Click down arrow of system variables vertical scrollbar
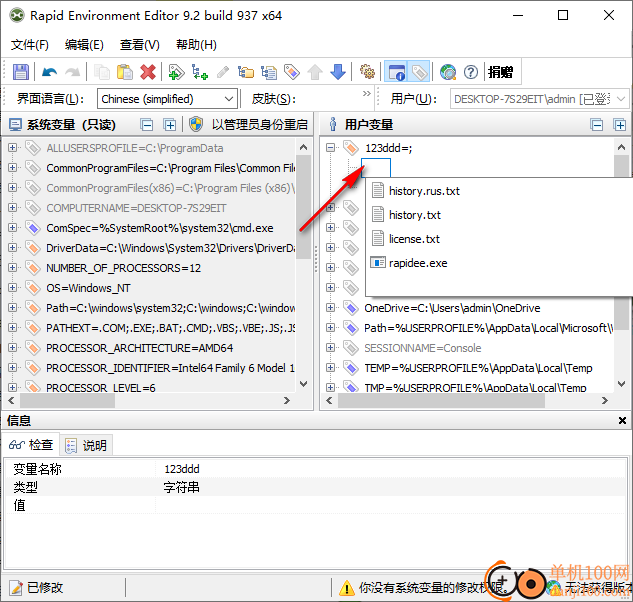The width and height of the screenshot is (633, 602). [x=304, y=384]
